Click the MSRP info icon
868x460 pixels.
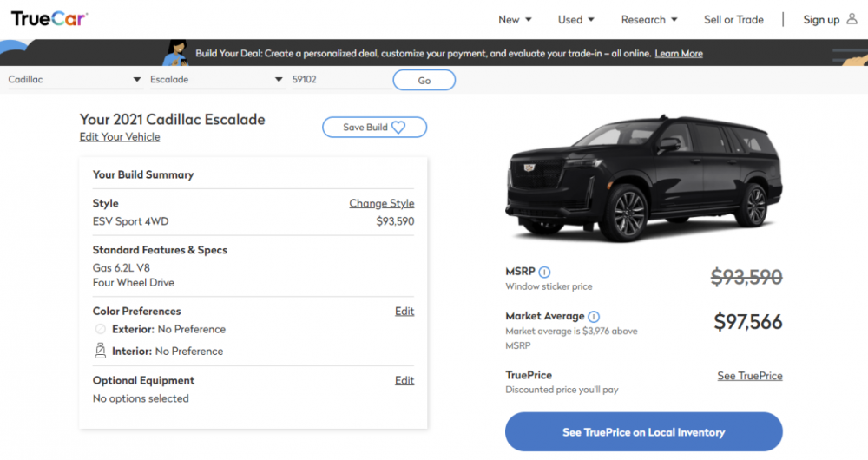tap(544, 272)
